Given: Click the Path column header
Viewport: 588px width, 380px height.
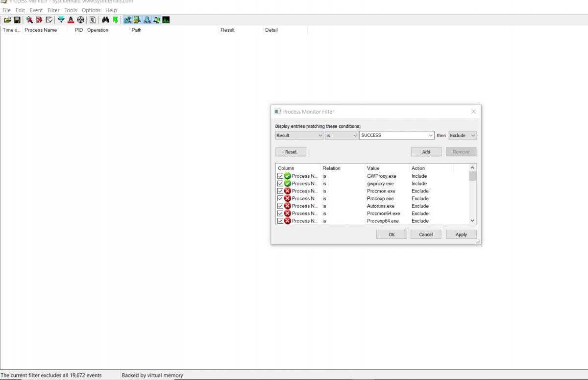Looking at the screenshot, I should (174, 30).
